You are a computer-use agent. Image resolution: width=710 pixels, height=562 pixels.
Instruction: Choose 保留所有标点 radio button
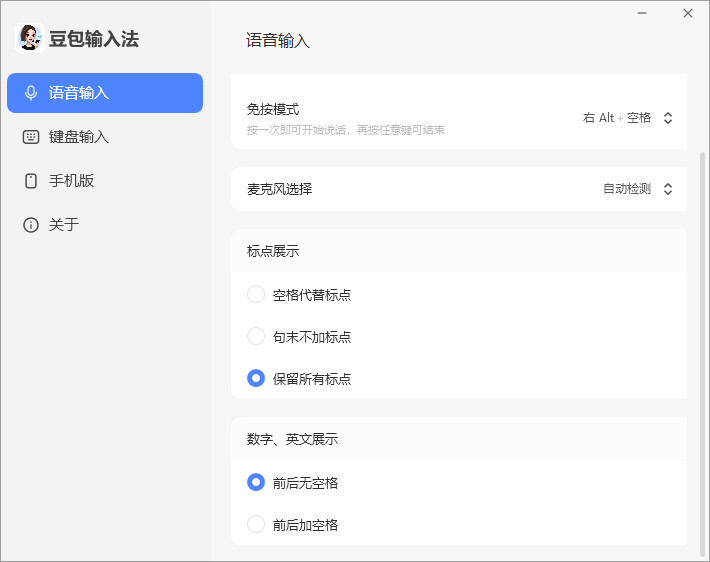(256, 378)
